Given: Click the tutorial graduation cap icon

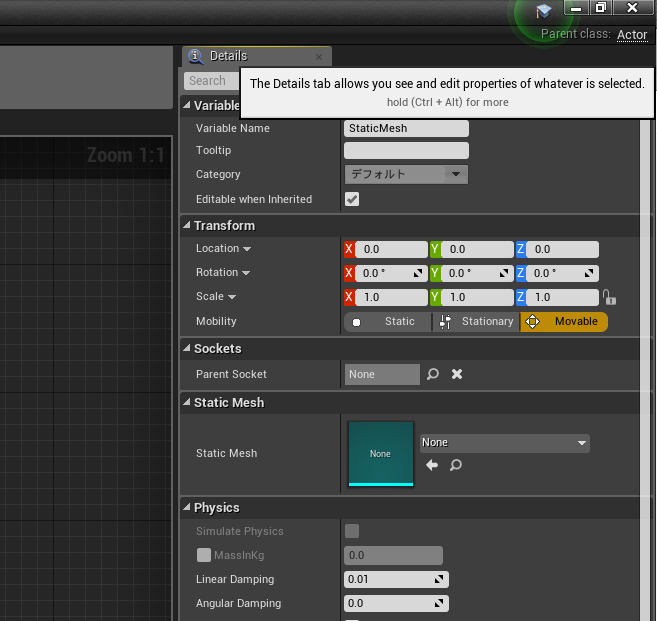Looking at the screenshot, I should click(543, 11).
